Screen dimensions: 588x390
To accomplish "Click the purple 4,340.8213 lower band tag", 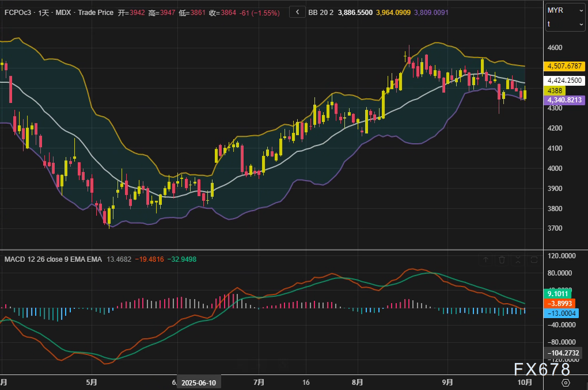I will pos(564,100).
